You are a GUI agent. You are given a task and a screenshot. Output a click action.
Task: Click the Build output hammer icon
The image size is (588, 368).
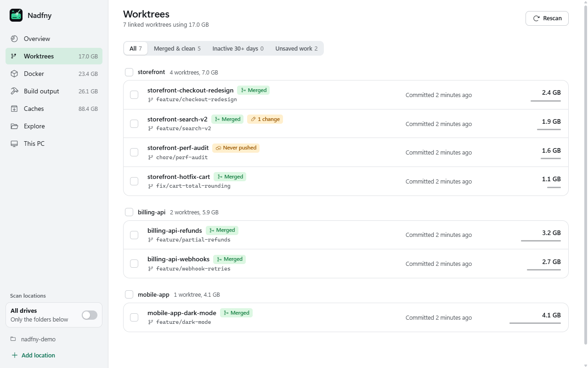click(14, 91)
